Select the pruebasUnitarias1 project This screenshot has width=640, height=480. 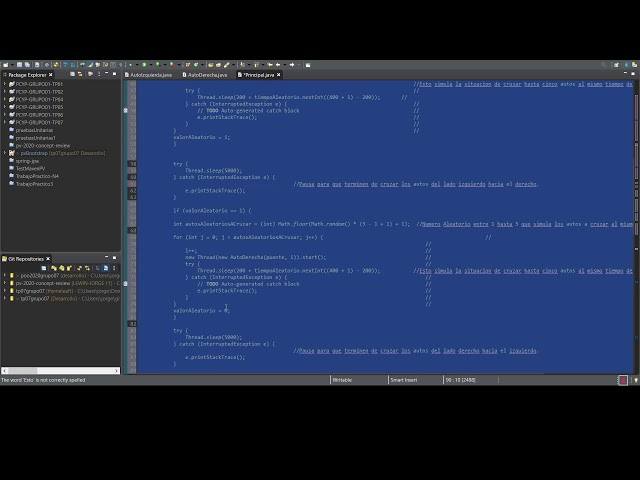[x=35, y=138]
